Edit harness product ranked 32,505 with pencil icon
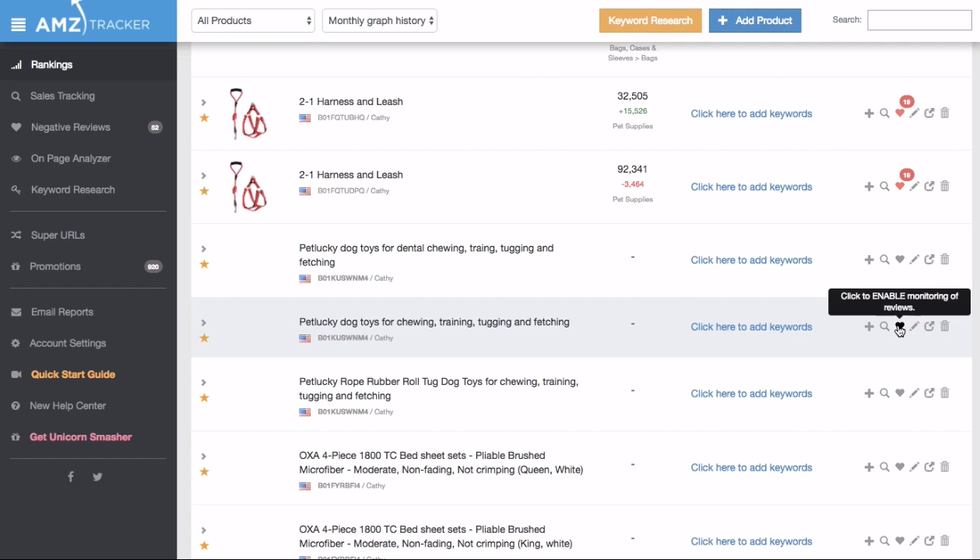Image resolution: width=980 pixels, height=560 pixels. point(915,114)
